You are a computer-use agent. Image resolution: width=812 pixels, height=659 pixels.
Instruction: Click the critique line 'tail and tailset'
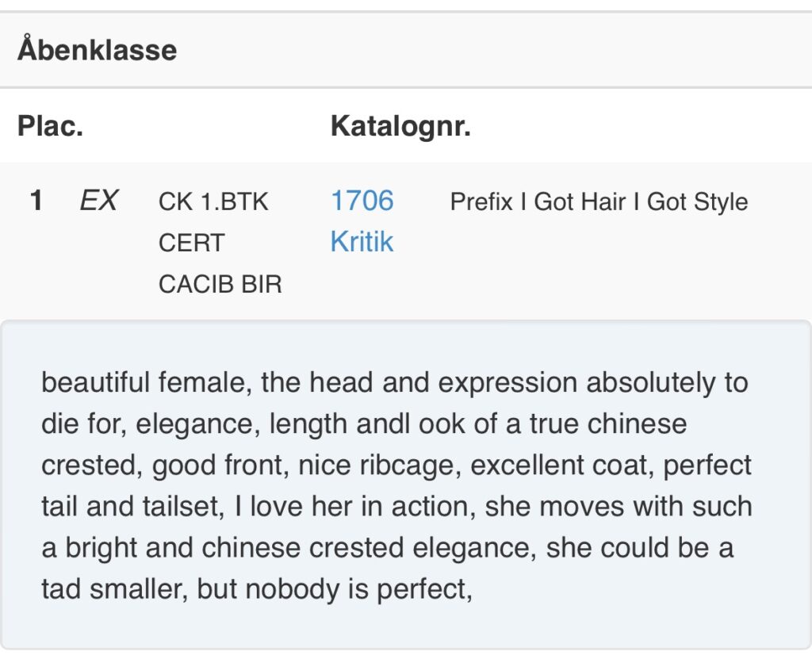point(396,506)
